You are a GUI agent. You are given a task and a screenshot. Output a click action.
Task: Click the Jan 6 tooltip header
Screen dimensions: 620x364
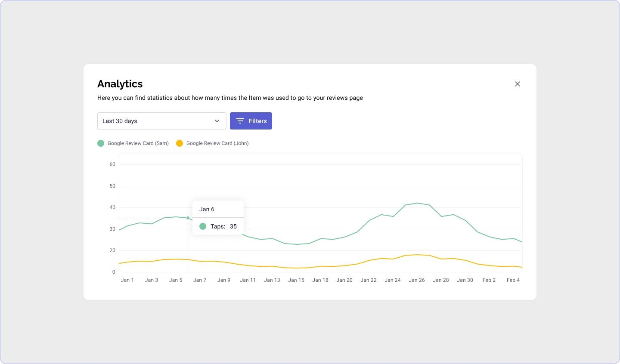(207, 209)
